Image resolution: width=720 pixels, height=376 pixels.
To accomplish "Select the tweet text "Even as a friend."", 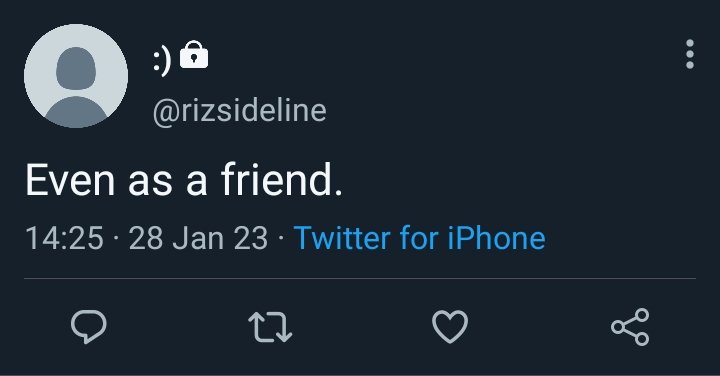I will point(184,180).
